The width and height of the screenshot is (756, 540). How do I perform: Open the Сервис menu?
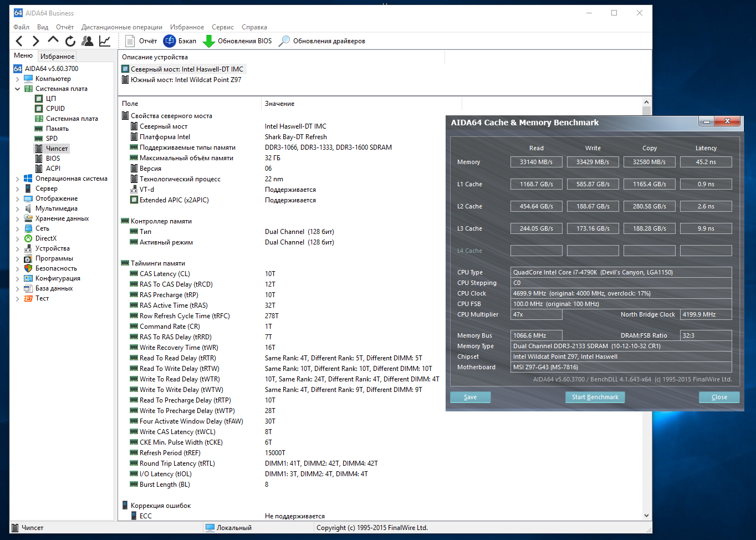[x=223, y=27]
